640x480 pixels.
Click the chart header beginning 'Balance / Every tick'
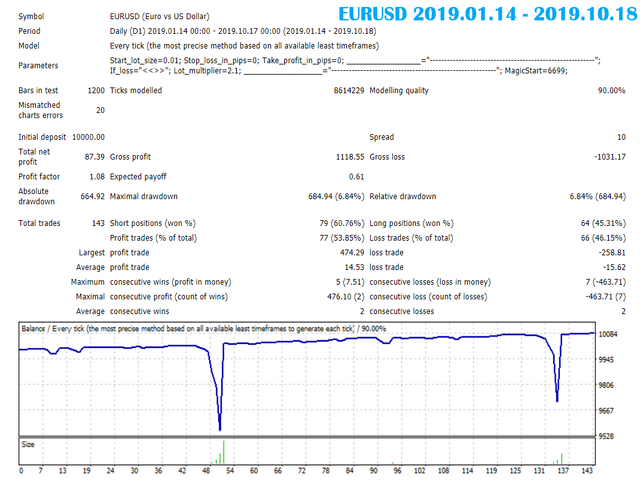[204, 329]
